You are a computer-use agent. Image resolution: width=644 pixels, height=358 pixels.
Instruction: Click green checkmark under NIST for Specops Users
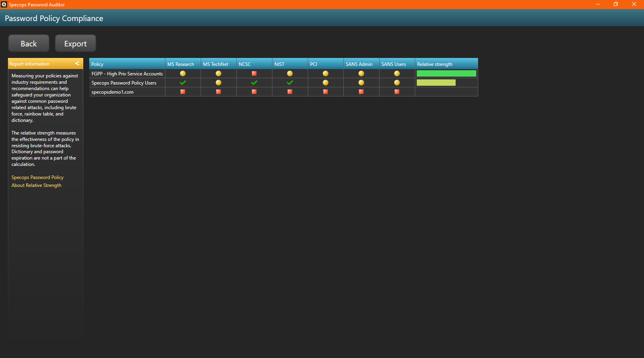290,83
